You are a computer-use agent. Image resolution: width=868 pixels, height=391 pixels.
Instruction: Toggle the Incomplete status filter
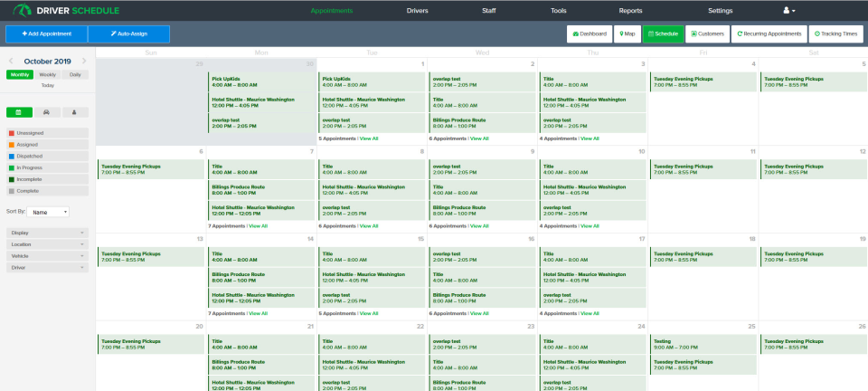tap(48, 179)
